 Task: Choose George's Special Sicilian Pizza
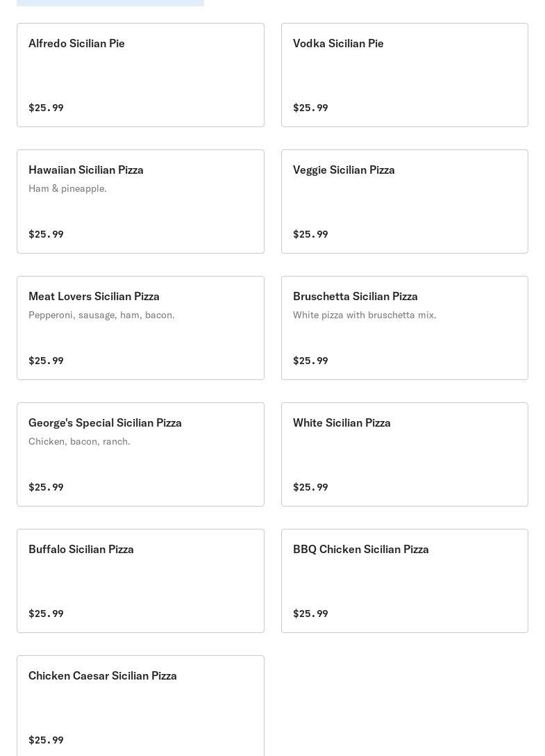coord(140,454)
